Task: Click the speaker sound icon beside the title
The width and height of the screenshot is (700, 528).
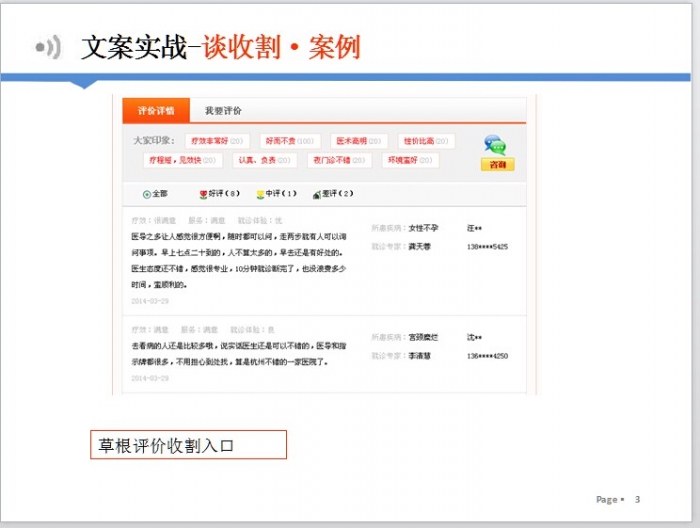Action: tap(48, 47)
